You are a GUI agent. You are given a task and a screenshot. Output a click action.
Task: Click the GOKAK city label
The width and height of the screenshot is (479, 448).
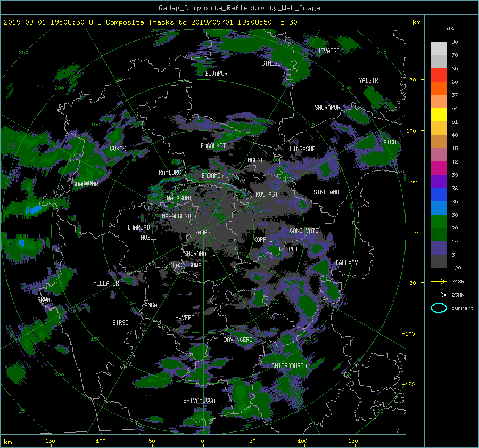point(118,148)
